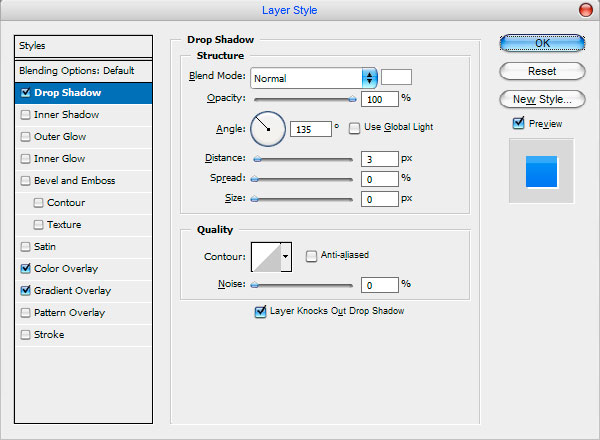The image size is (600, 440).
Task: Check the Anti-aliased option
Action: [311, 256]
